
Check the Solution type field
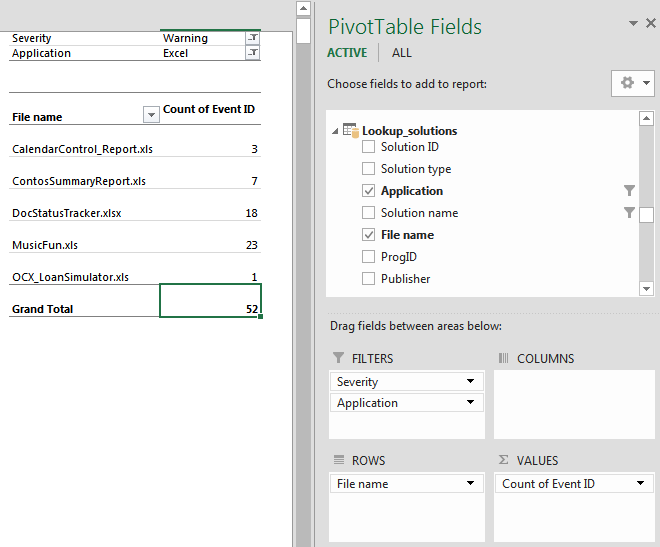pyautogui.click(x=368, y=169)
